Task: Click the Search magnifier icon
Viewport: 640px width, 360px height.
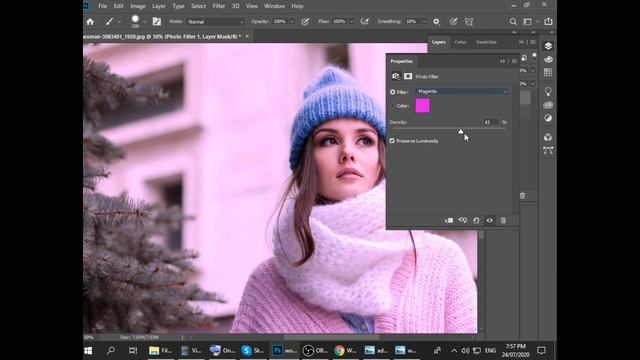Action: [x=513, y=22]
